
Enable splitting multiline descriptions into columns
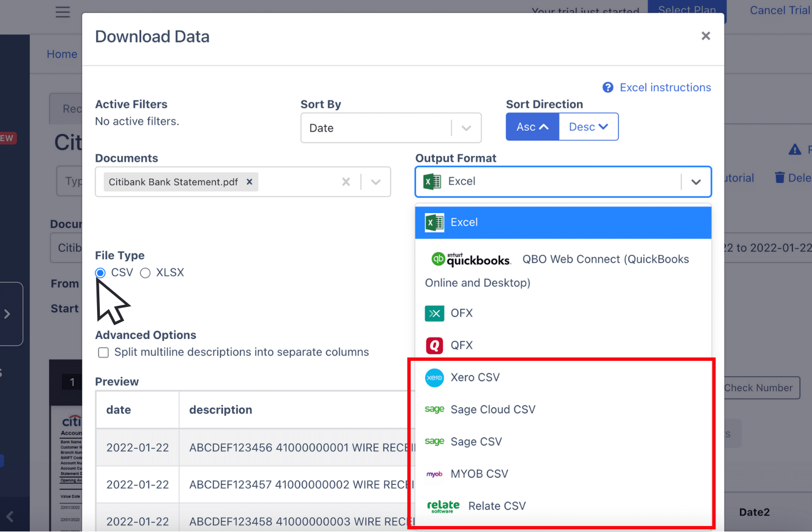tap(103, 353)
